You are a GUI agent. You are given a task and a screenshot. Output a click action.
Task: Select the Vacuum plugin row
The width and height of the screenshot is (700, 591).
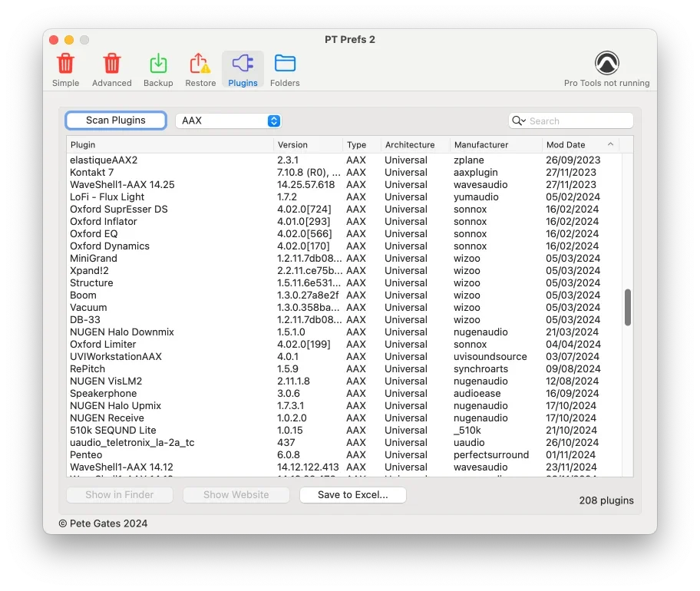pos(344,307)
